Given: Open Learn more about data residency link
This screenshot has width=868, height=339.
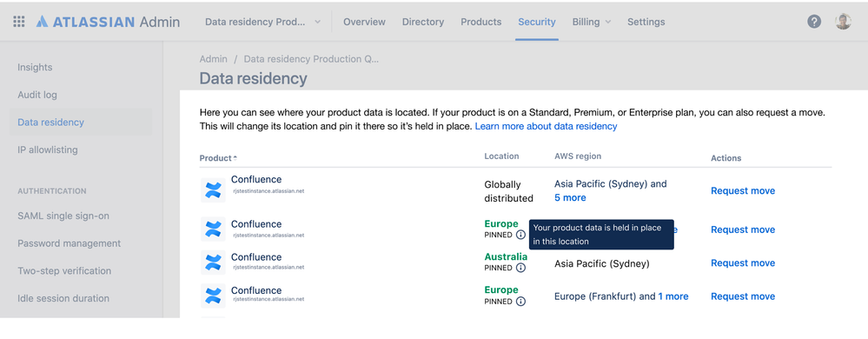Looking at the screenshot, I should pyautogui.click(x=546, y=126).
